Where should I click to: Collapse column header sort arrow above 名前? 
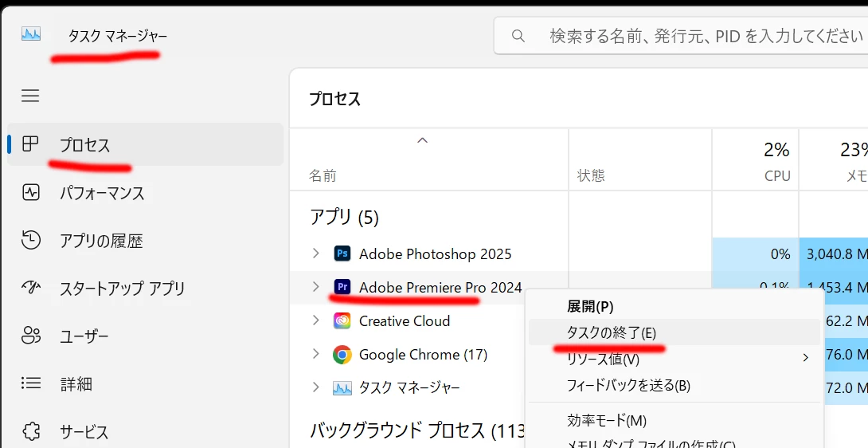click(422, 140)
